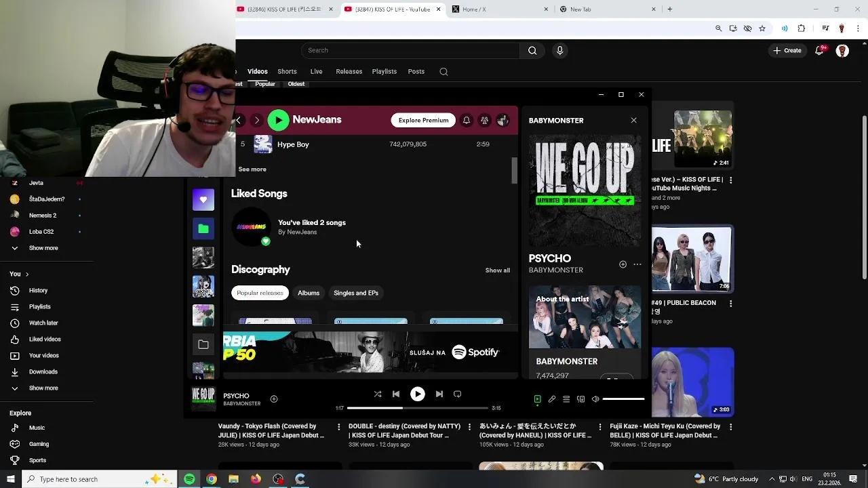
Task: Click Explore Premium button in Spotify
Action: pos(423,120)
